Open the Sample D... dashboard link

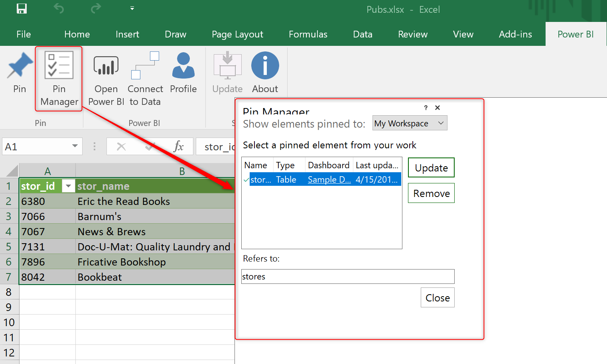click(x=329, y=179)
